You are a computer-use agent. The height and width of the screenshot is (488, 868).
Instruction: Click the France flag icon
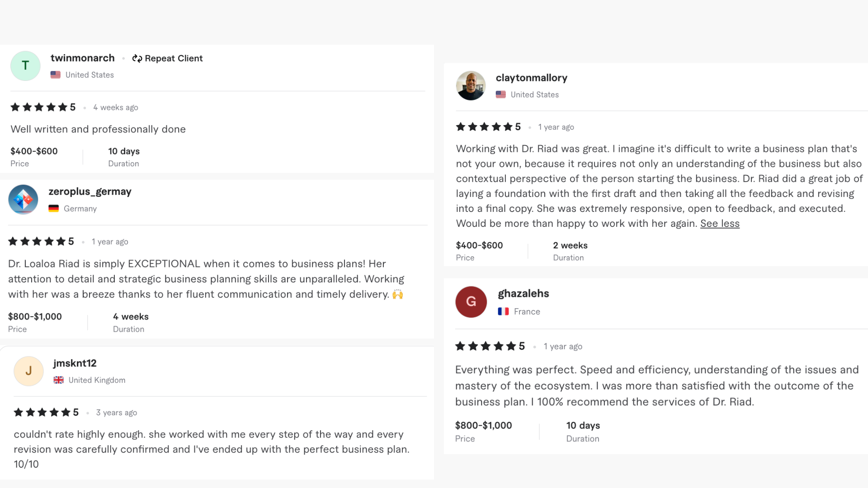pos(503,311)
